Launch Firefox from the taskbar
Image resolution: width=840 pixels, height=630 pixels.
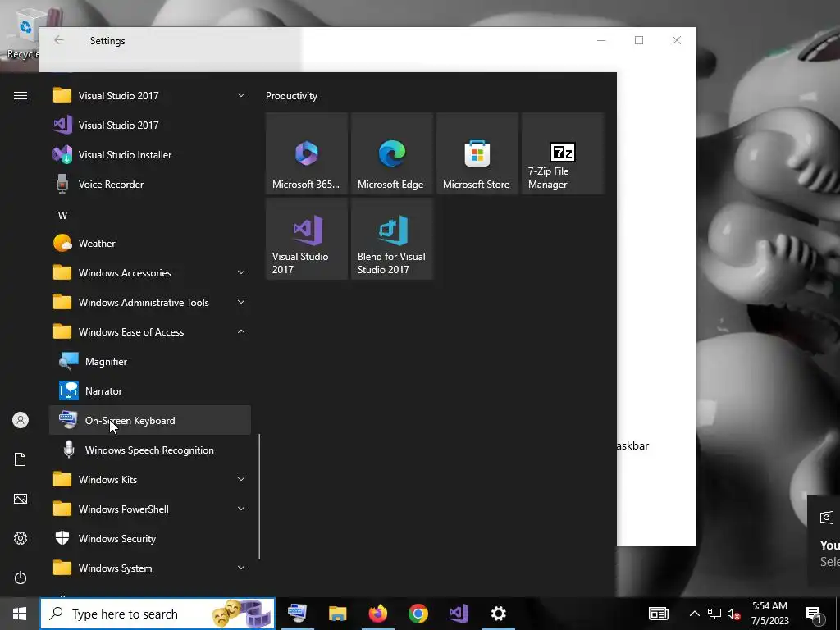[x=378, y=614]
